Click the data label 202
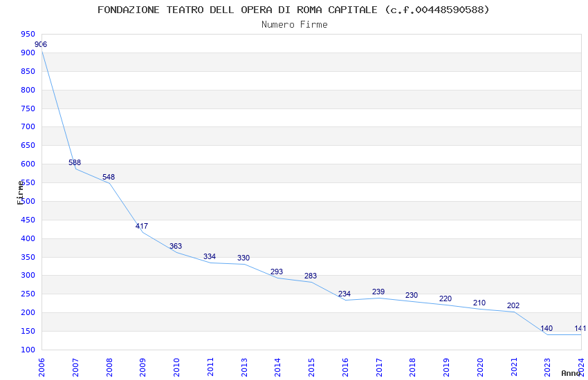 (x=513, y=306)
